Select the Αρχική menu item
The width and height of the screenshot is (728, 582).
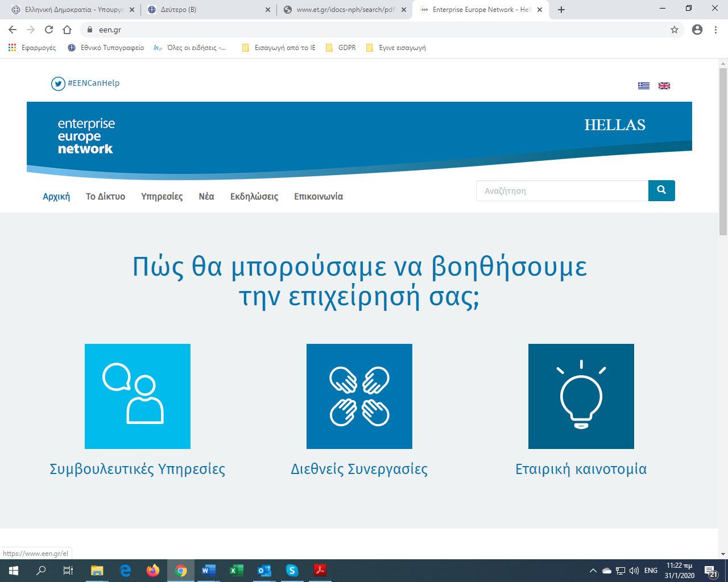pyautogui.click(x=56, y=197)
